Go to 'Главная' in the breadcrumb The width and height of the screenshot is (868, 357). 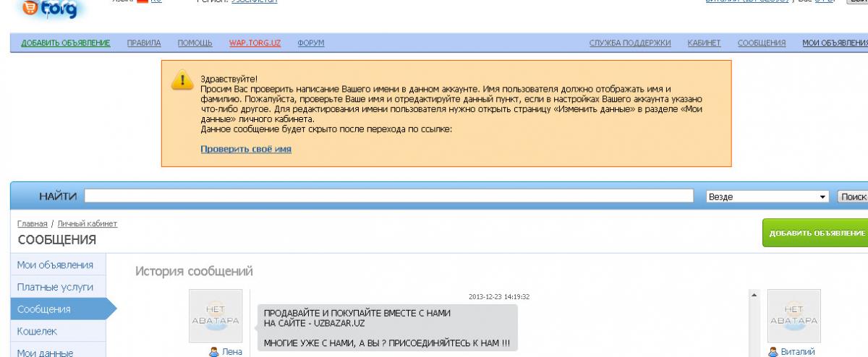32,223
